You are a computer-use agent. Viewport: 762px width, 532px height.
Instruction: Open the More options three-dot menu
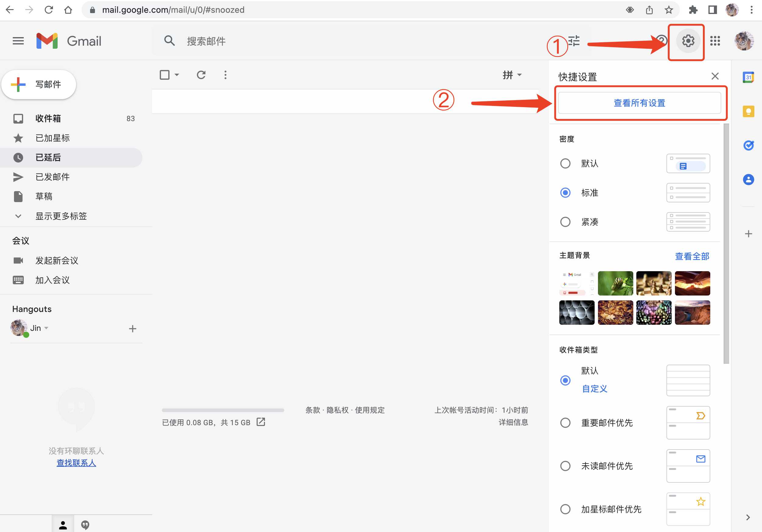[225, 75]
